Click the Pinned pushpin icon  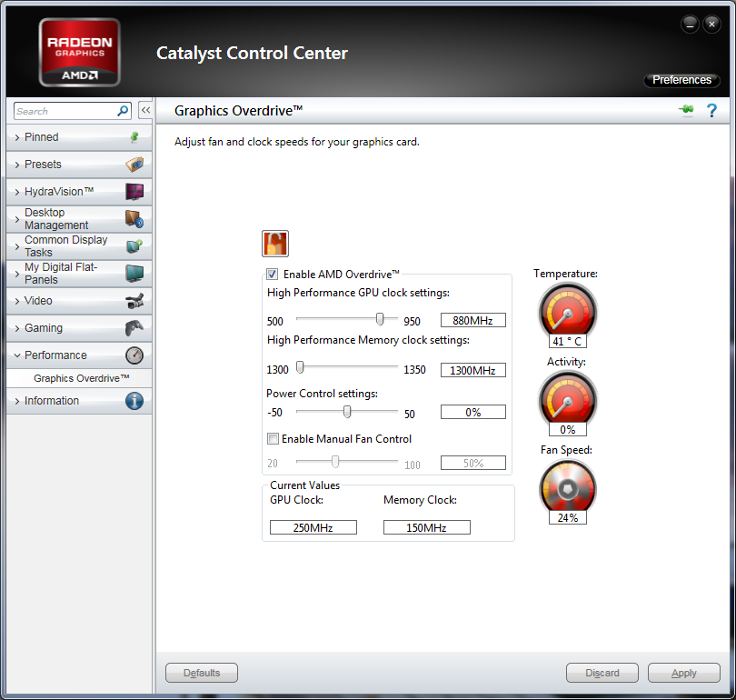[134, 137]
